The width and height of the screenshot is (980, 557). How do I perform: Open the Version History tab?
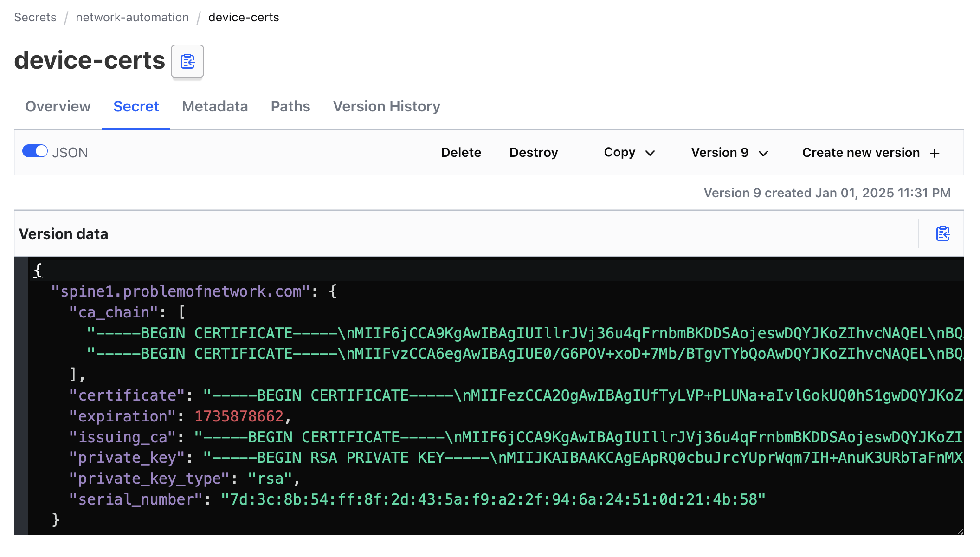387,106
